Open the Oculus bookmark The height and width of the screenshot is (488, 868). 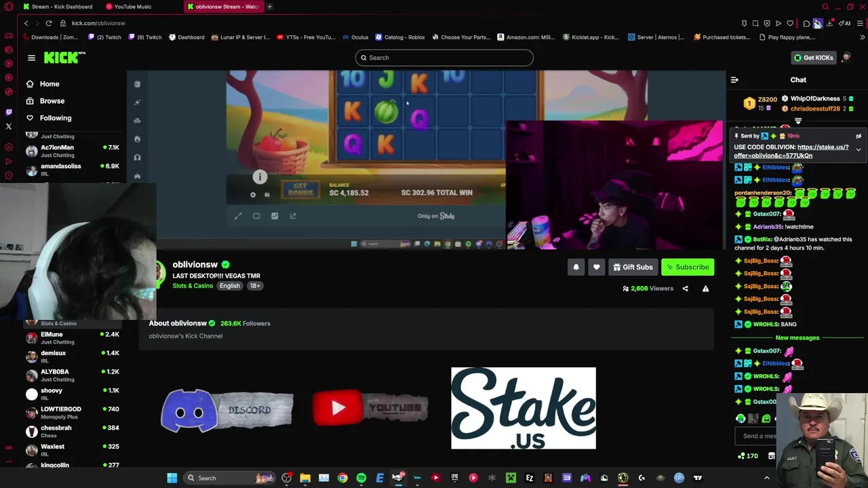(x=355, y=37)
